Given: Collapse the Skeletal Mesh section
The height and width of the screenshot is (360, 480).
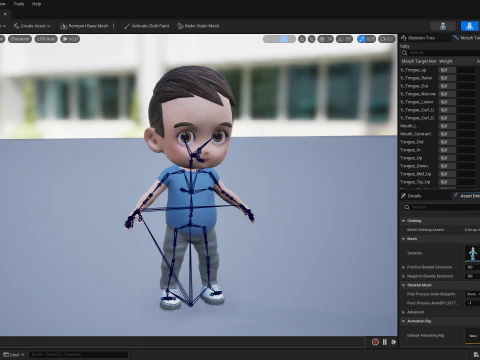Looking at the screenshot, I should (404, 285).
